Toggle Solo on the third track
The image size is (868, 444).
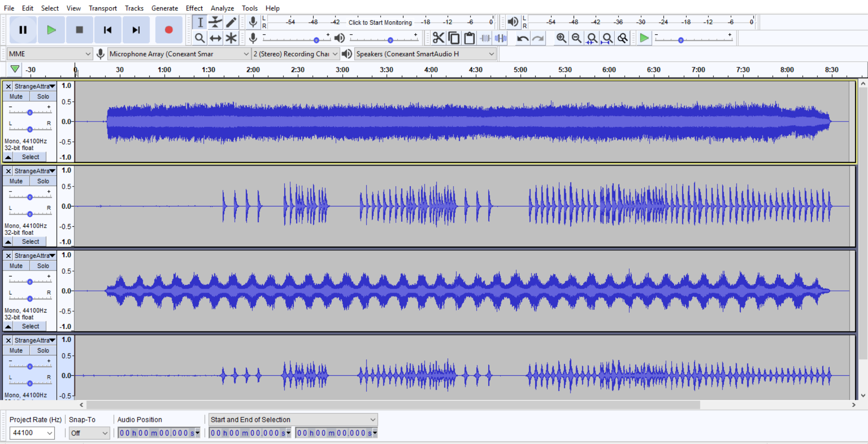[43, 266]
